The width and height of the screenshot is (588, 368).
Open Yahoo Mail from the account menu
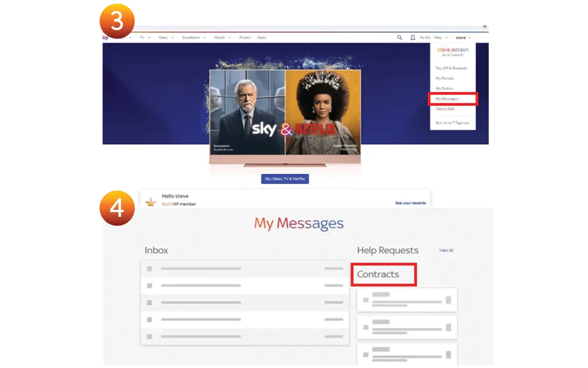tap(445, 109)
